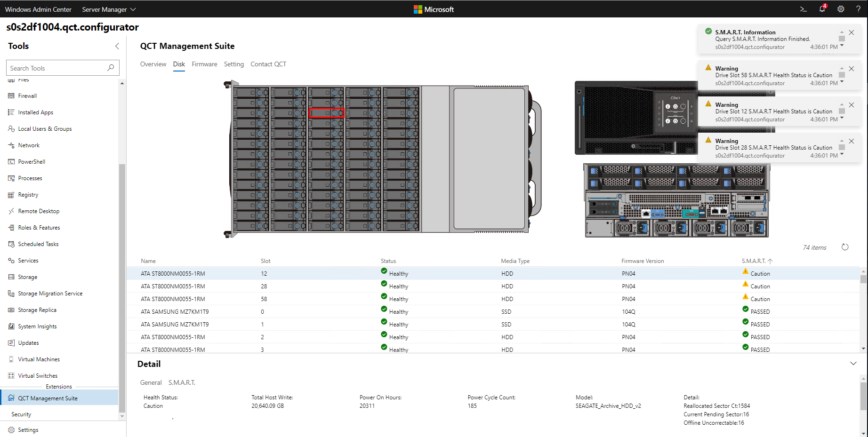Screen dimensions: 868x437
Task: Open Remote Desktop tool
Action: coord(39,211)
